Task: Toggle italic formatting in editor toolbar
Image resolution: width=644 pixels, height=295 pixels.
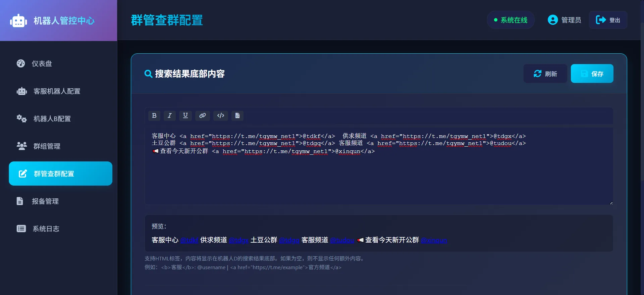Action: 170,115
